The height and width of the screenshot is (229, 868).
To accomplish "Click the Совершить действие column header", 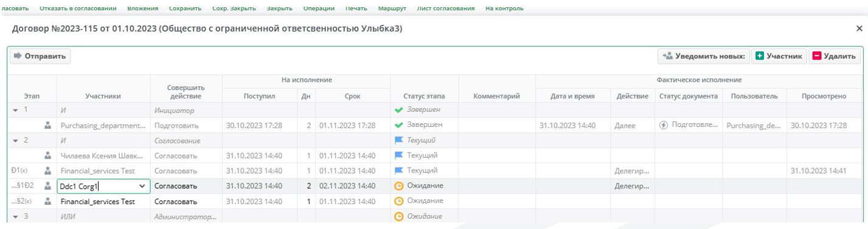I will [x=186, y=92].
